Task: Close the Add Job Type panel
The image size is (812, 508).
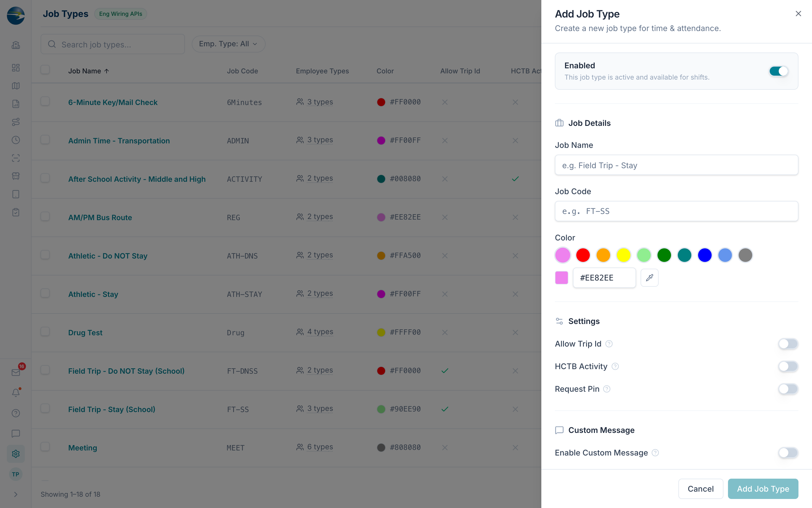Action: (798, 14)
